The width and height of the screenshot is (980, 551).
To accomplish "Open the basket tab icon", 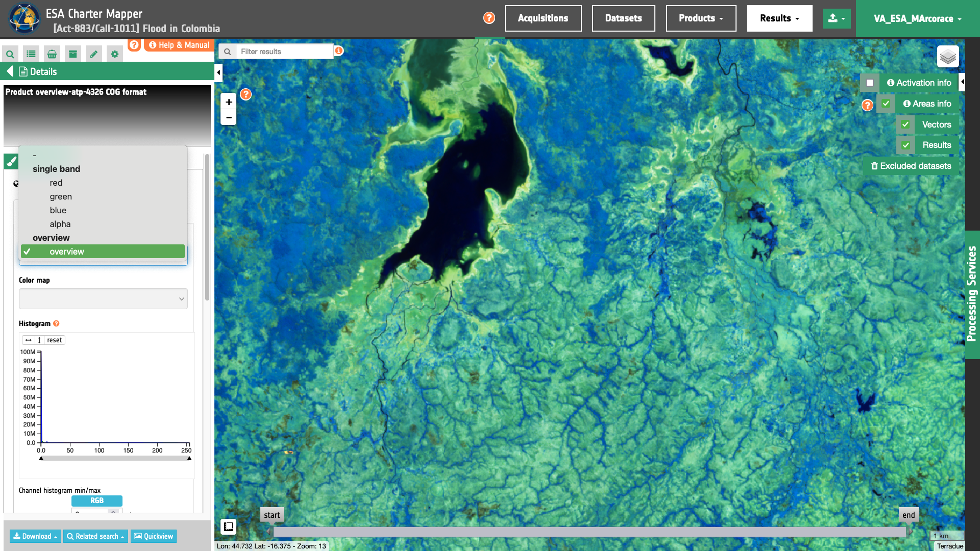I will point(52,54).
